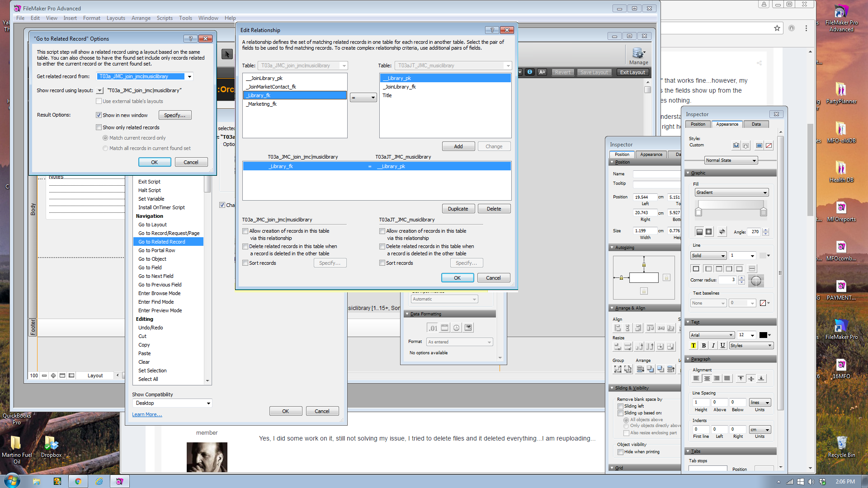The image size is (868, 488).
Task: Check Sort records for T03a_JMC_join table
Action: [x=245, y=263]
